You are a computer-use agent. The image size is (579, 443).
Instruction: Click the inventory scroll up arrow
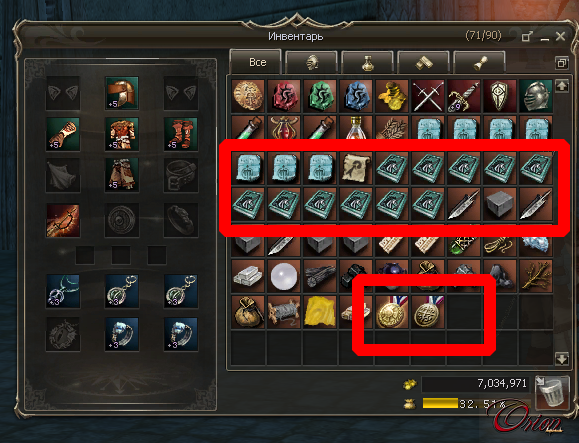562,87
